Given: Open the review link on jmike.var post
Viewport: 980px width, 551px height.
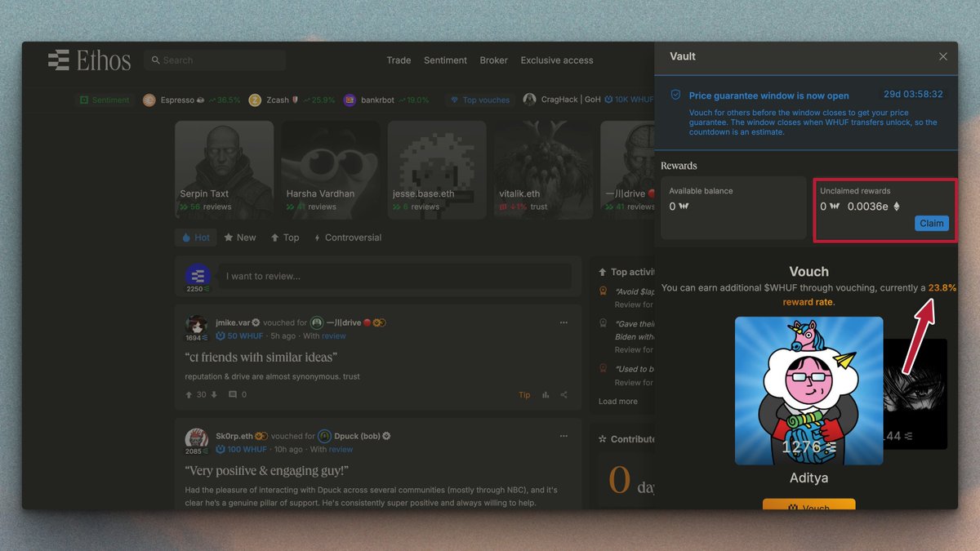Looking at the screenshot, I should pos(334,335).
